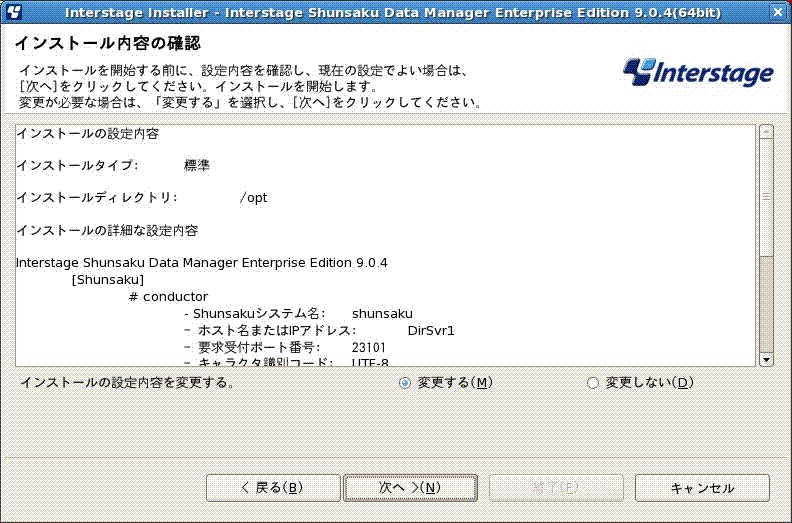
Task: Click the Interstage Shunsaku Data Manager Enterprise Edition 9.0.4 line
Action: point(202,263)
